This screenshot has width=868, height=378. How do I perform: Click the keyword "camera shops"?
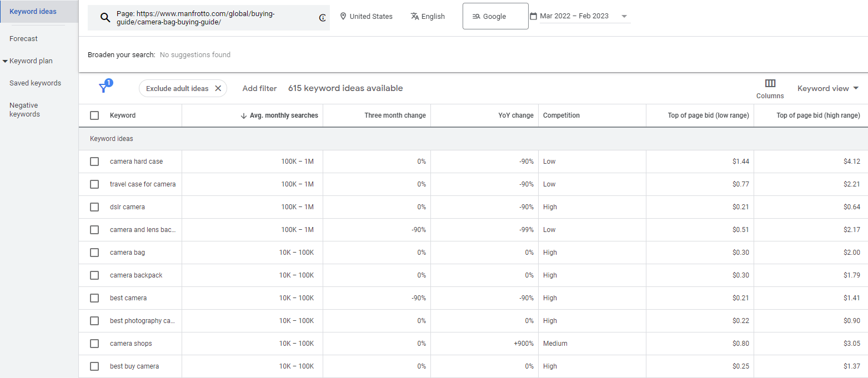(x=131, y=344)
